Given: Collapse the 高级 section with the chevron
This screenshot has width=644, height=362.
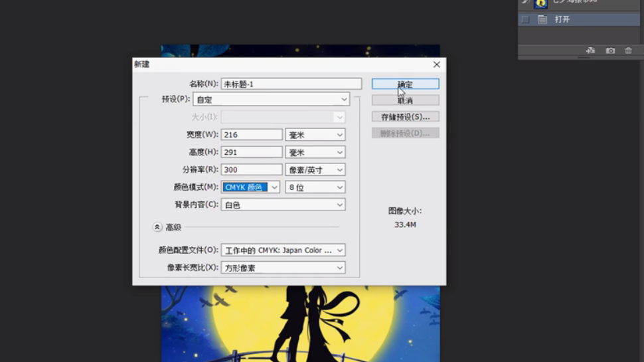Looking at the screenshot, I should click(x=157, y=226).
